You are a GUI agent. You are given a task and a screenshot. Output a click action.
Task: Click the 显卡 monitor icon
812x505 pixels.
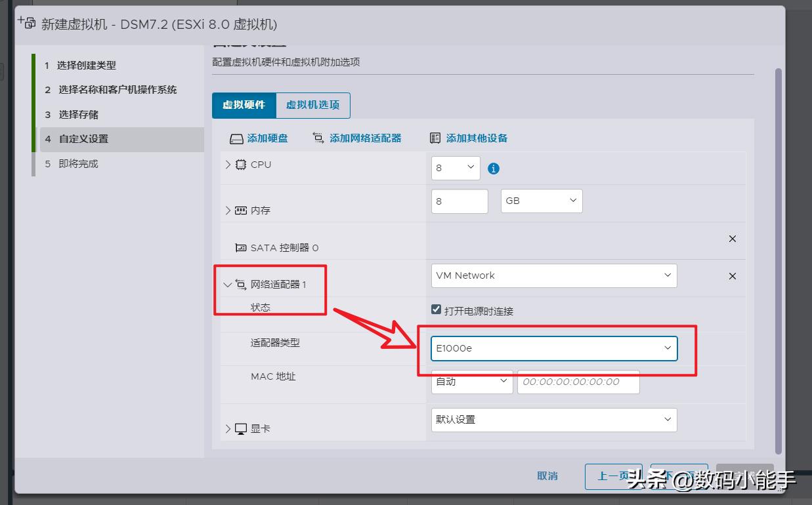tap(241, 428)
